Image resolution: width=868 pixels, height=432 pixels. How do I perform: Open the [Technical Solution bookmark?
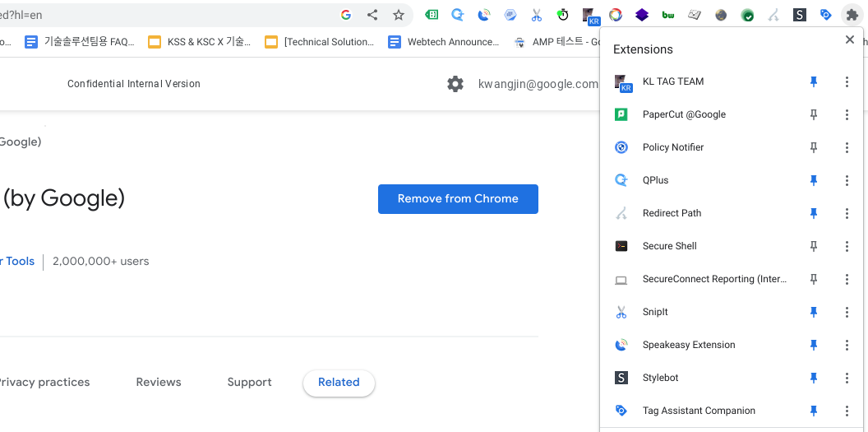click(x=320, y=41)
